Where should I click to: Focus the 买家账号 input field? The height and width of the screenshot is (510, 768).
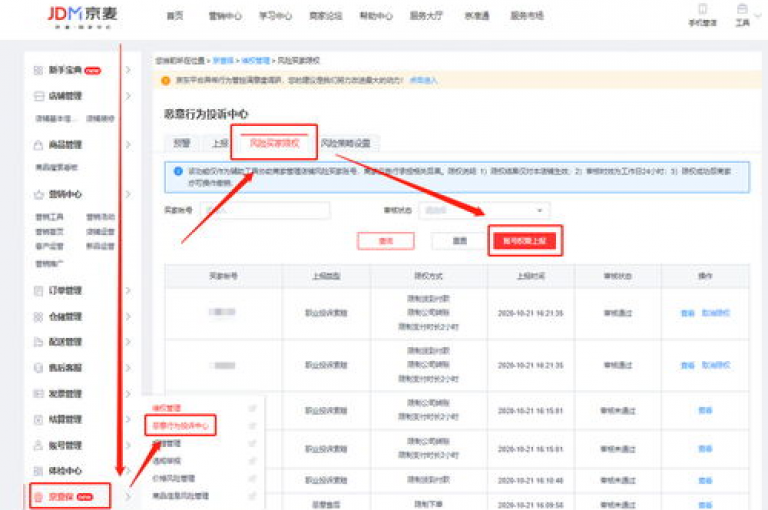265,211
